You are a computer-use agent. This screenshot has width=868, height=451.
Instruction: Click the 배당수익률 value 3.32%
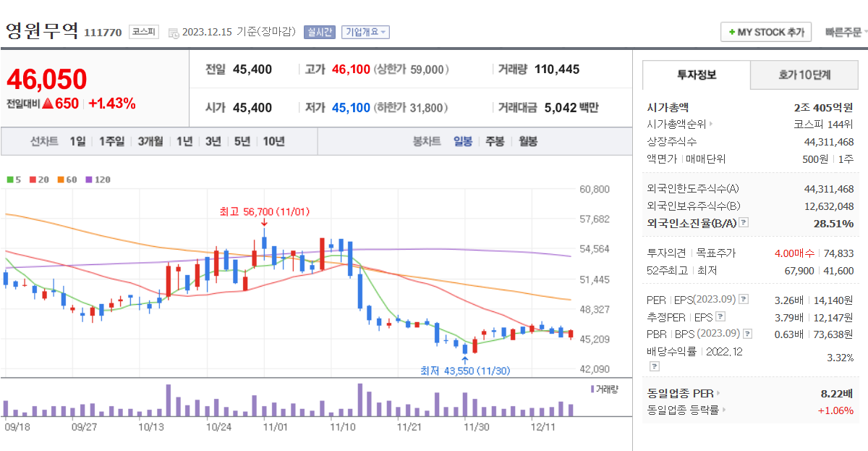pos(840,358)
